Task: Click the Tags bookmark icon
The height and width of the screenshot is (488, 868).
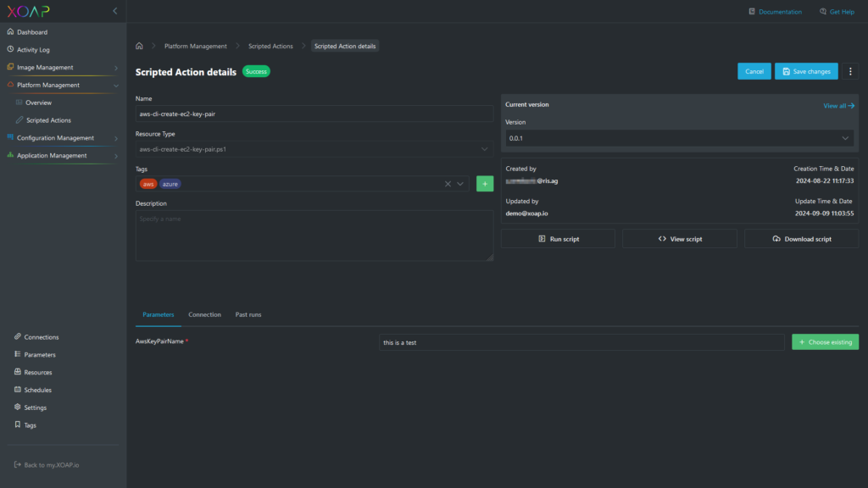Action: click(x=18, y=424)
